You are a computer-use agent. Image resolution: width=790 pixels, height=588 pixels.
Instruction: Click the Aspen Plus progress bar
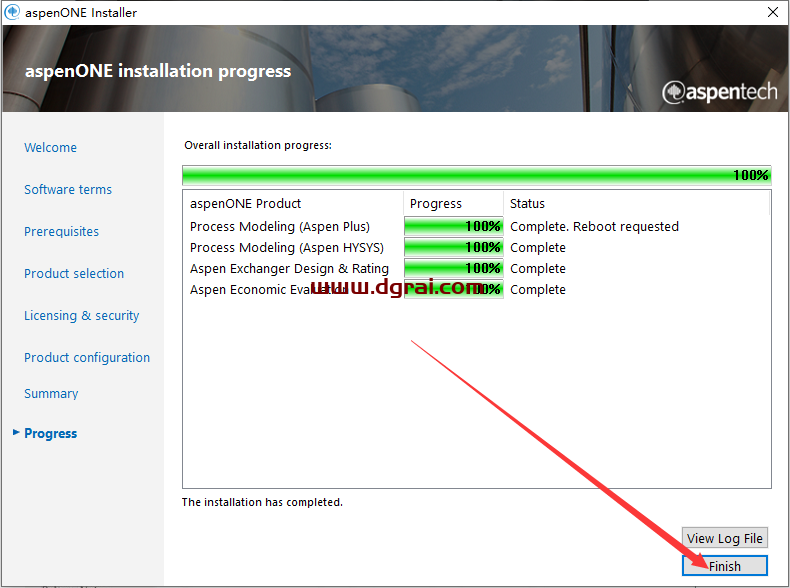click(453, 226)
